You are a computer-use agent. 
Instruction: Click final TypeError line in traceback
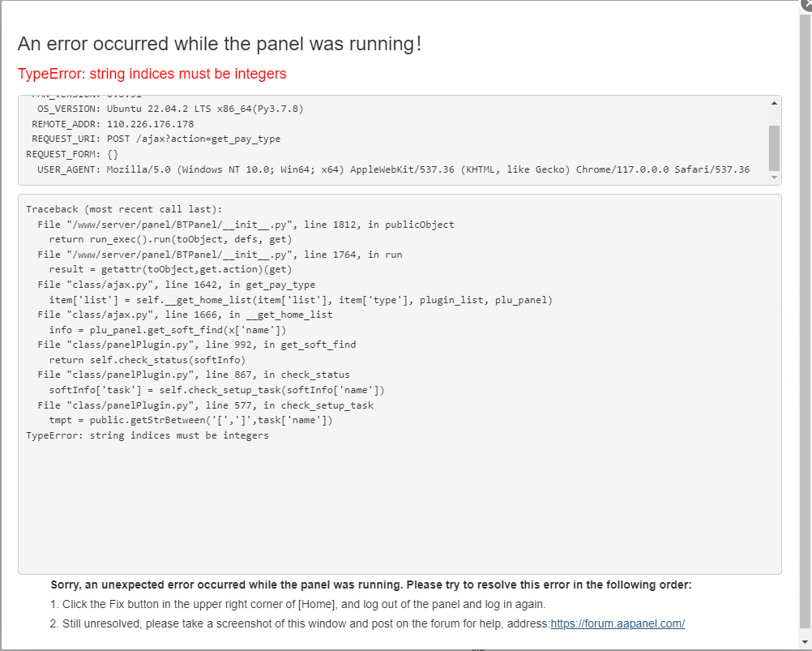point(147,435)
